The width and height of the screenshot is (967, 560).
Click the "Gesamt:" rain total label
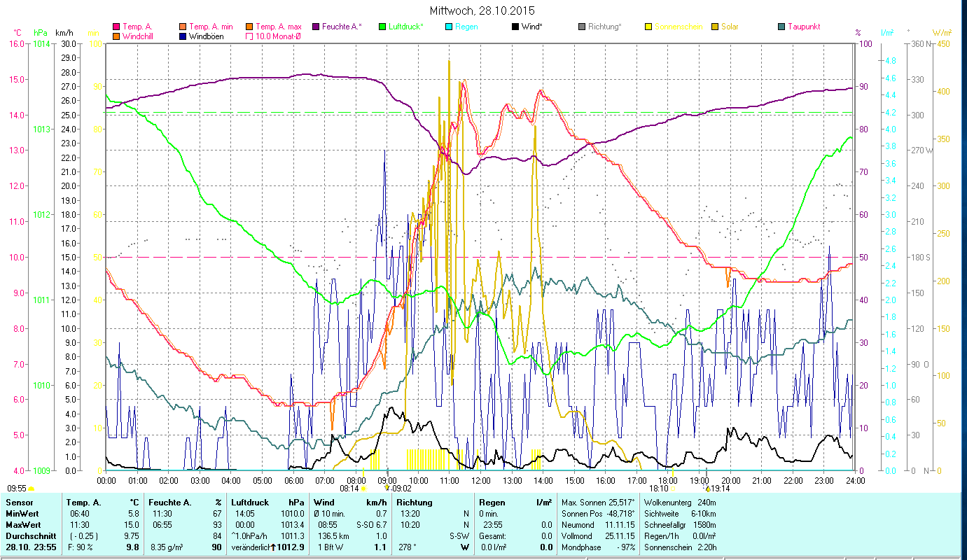coord(493,535)
